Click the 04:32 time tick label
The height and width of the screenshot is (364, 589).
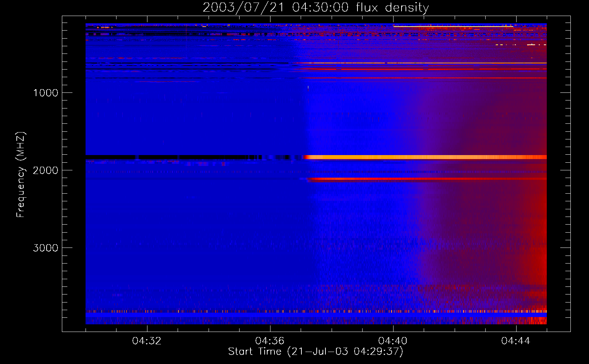147,341
